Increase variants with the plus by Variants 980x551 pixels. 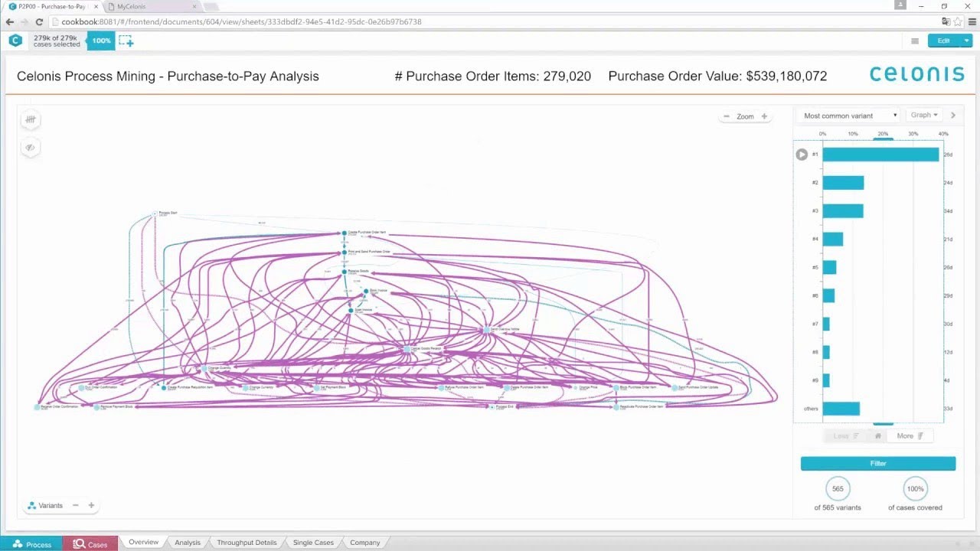coord(91,505)
